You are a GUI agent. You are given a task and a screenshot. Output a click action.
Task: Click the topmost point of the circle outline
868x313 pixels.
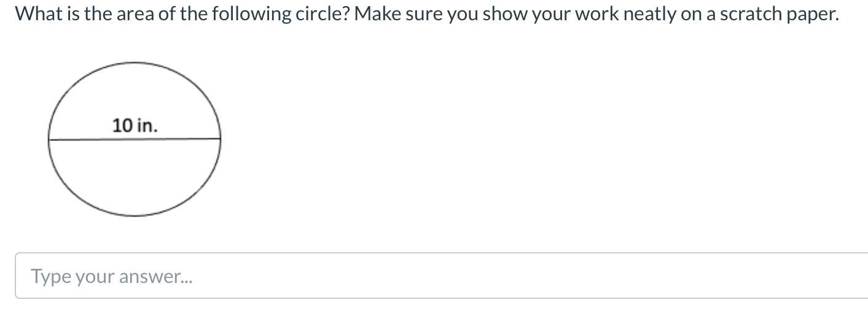pyautogui.click(x=135, y=62)
